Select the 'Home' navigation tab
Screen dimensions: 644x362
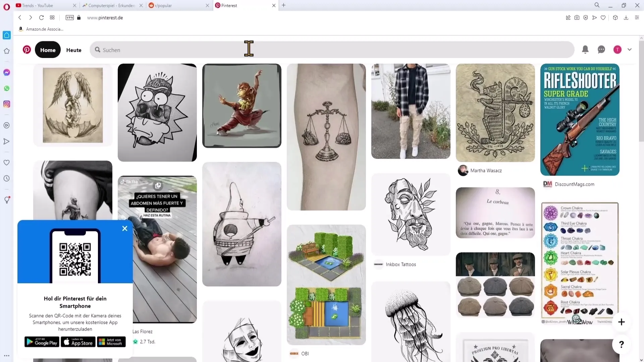coord(48,50)
